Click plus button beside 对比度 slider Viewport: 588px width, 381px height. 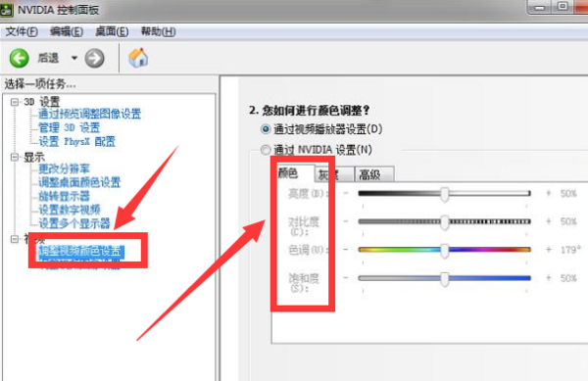tap(549, 221)
